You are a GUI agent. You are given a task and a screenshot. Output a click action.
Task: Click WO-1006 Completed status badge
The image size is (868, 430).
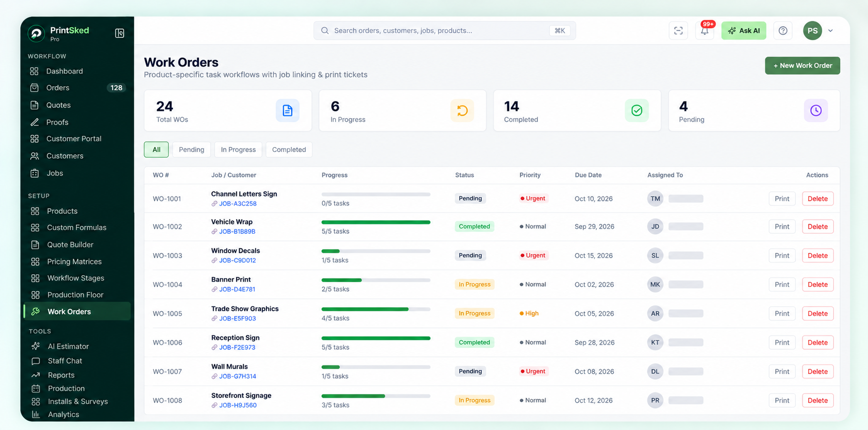474,342
